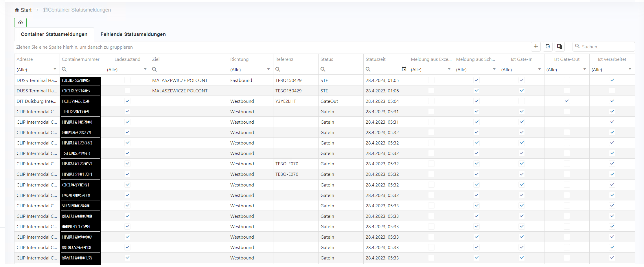Viewport: 644px width, 267px height.
Task: Expand the Adresse filter dropdown
Action: (55, 69)
